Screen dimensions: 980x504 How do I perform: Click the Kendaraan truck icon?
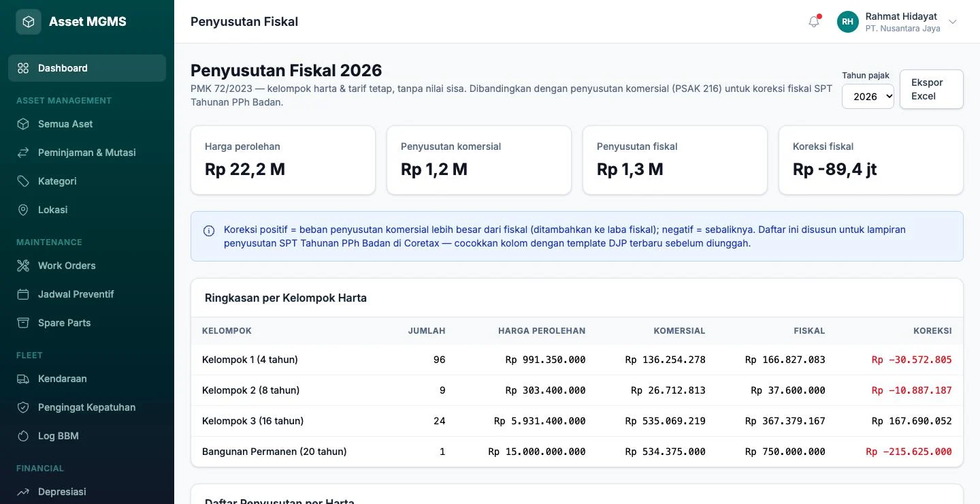23,379
